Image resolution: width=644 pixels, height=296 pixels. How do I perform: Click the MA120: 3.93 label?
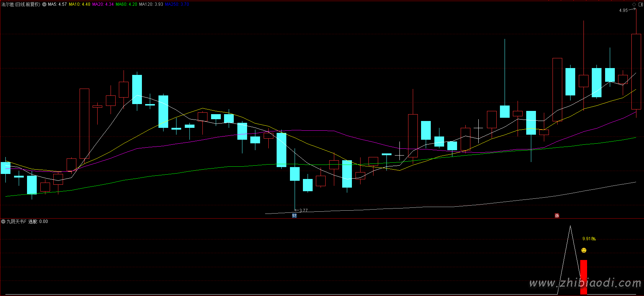point(151,4)
